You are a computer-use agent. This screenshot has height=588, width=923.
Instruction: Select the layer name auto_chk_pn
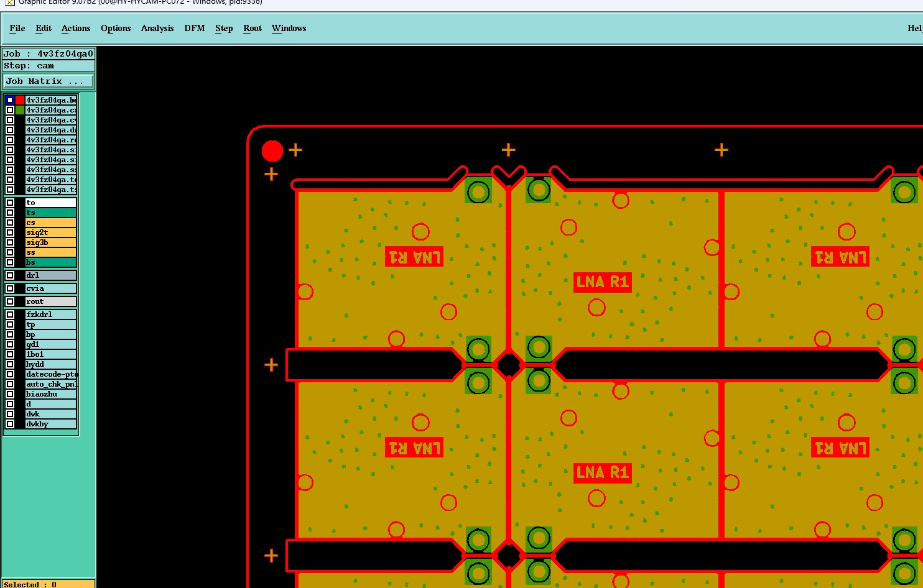tap(51, 384)
